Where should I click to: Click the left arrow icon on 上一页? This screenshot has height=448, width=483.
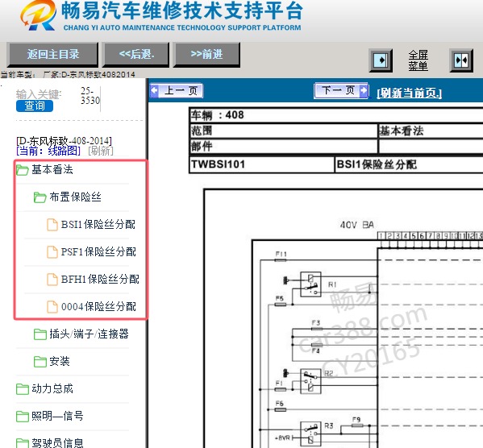click(x=154, y=91)
